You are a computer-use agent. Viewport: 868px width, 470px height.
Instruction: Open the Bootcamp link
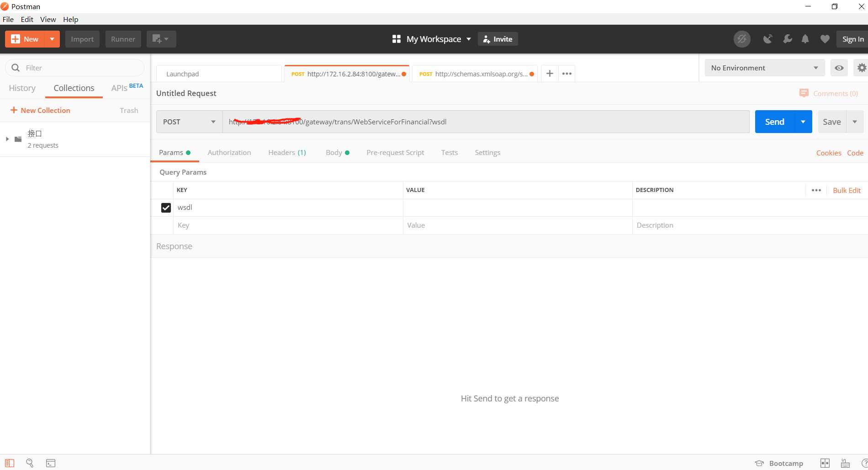[x=779, y=463]
